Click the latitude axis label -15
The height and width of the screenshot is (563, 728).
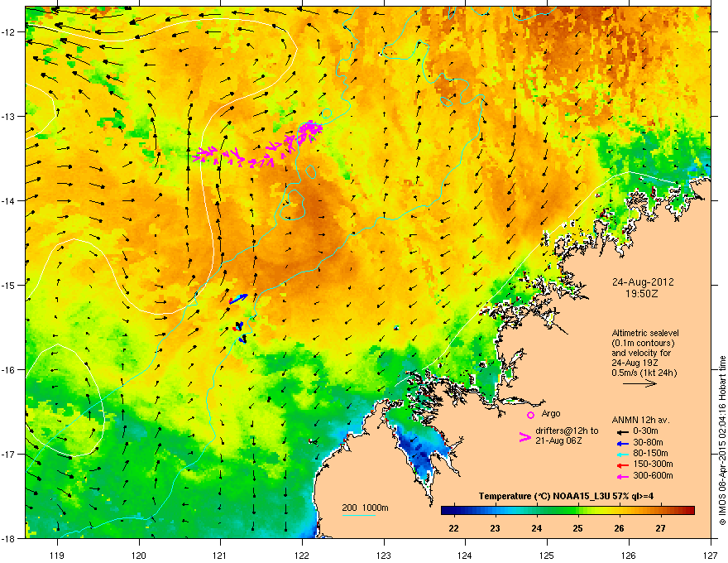click(x=8, y=285)
